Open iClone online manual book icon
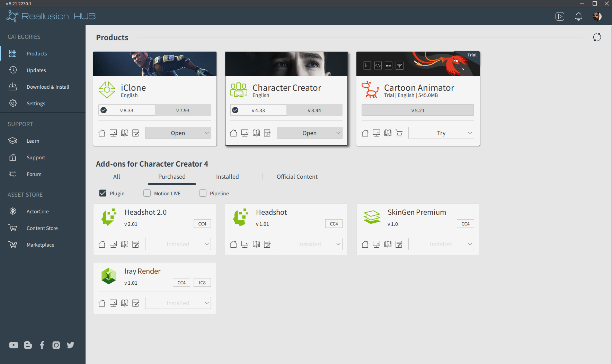612x364 pixels. (x=125, y=133)
